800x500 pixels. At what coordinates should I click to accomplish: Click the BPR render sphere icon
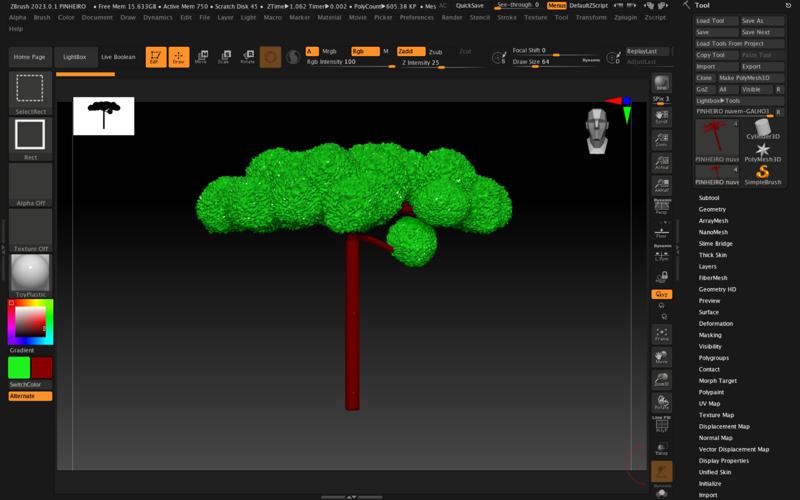coord(661,83)
